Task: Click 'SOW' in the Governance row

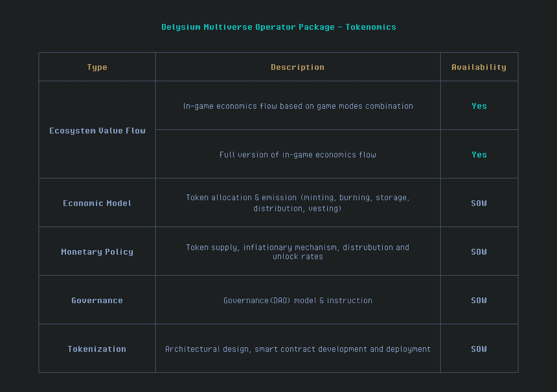Action: (x=479, y=300)
